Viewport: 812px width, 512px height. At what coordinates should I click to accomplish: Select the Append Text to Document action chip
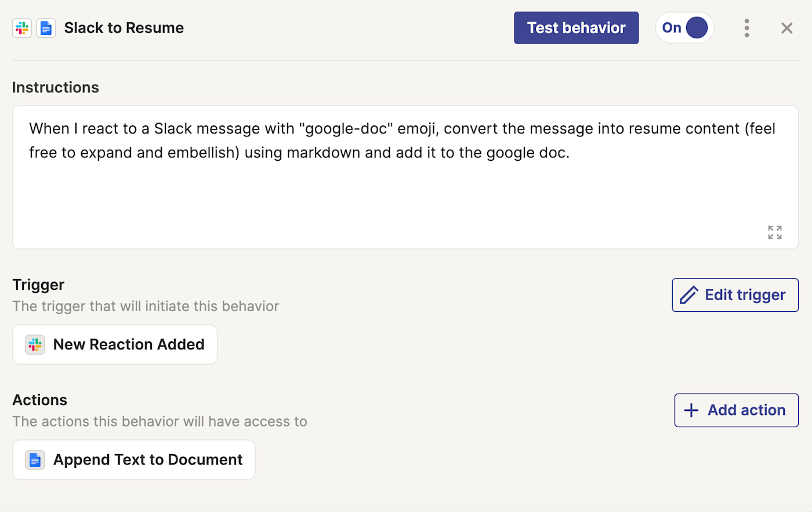[x=134, y=460]
